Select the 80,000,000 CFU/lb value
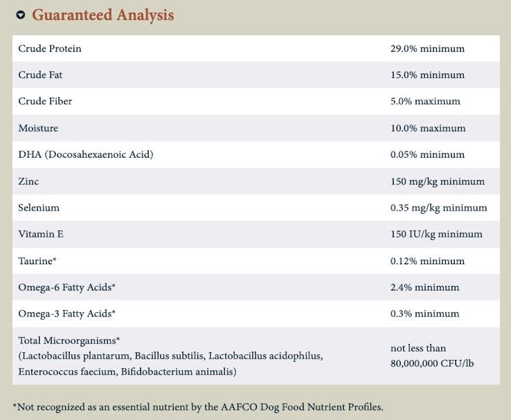The width and height of the screenshot is (511, 420). 432,364
